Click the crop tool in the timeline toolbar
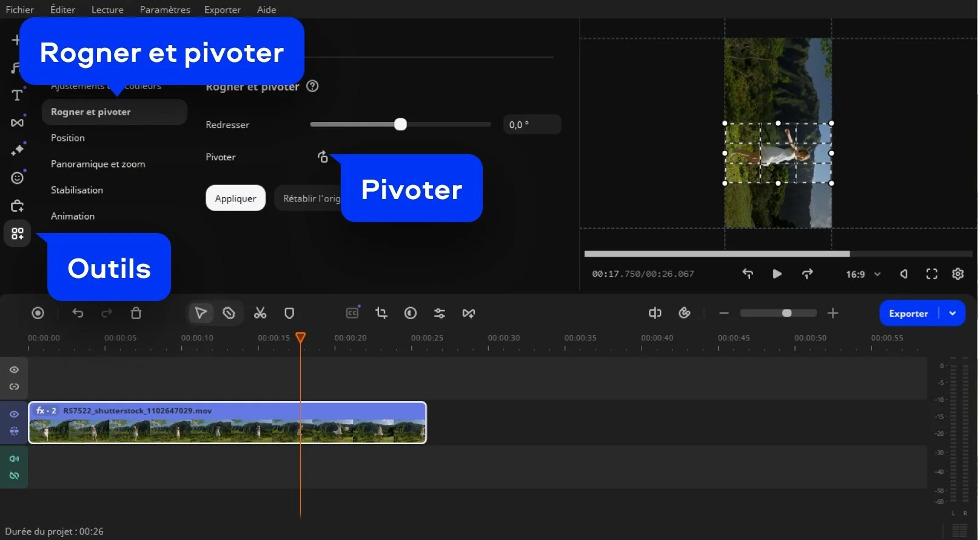Viewport: 980px width, 540px height. [381, 313]
